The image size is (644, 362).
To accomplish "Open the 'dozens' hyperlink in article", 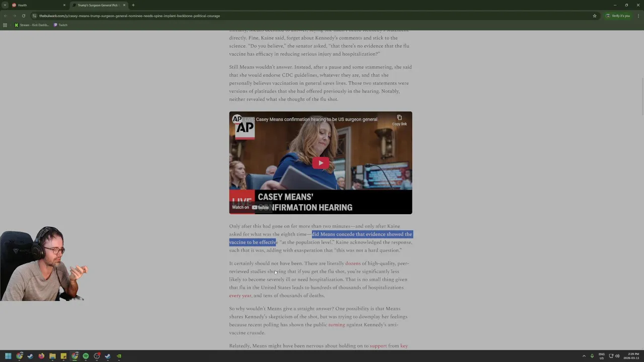I will 353,263.
